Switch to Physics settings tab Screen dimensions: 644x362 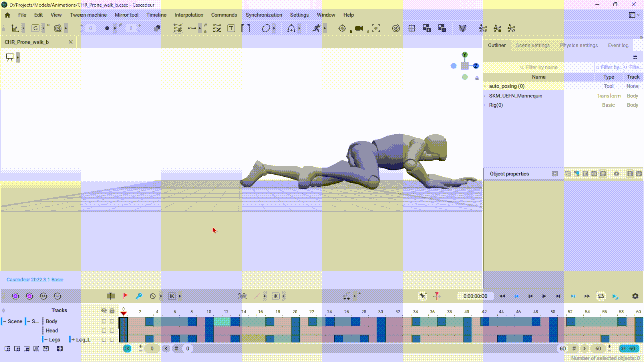pos(579,45)
